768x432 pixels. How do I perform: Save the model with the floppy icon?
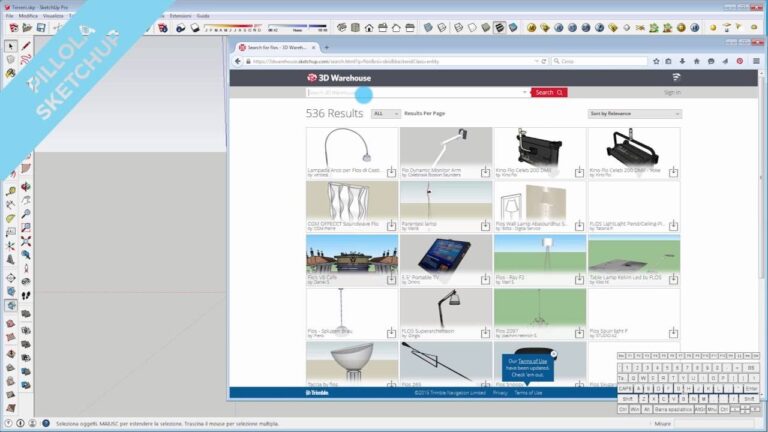pos(41,28)
